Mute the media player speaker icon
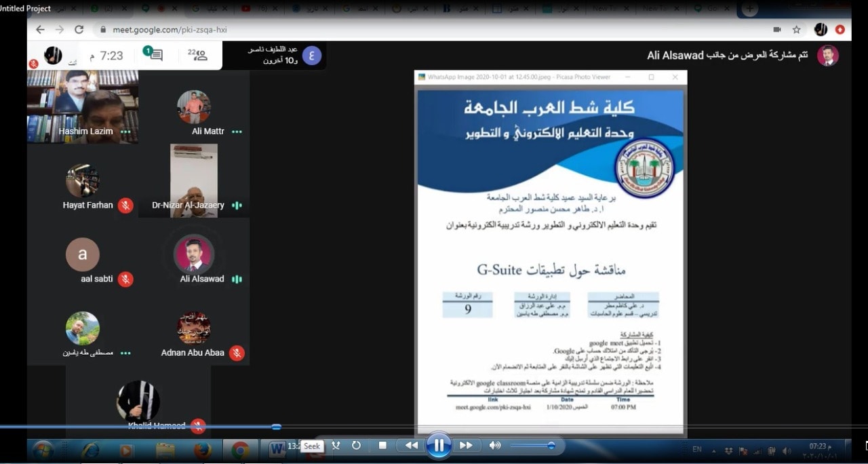 point(495,446)
